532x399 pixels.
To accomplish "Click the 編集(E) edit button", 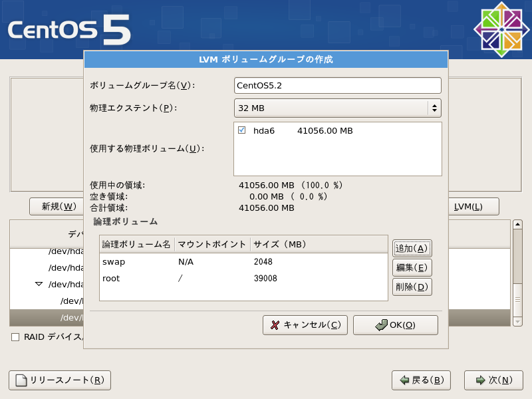I will [412, 268].
